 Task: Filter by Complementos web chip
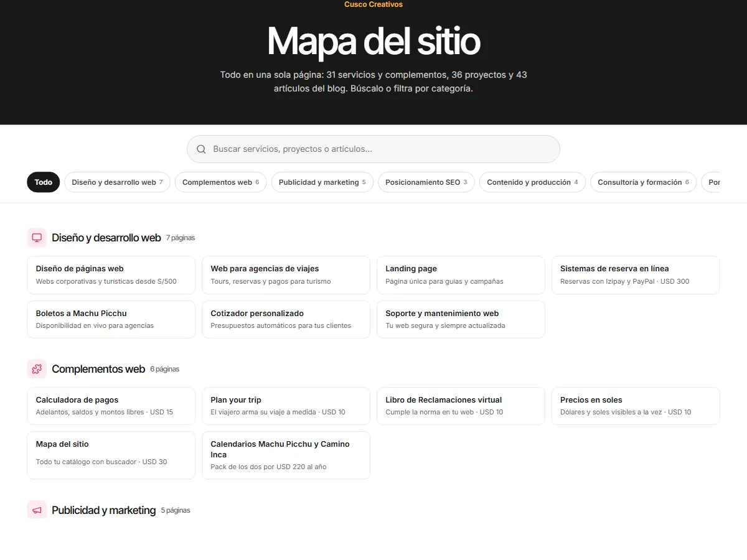221,182
